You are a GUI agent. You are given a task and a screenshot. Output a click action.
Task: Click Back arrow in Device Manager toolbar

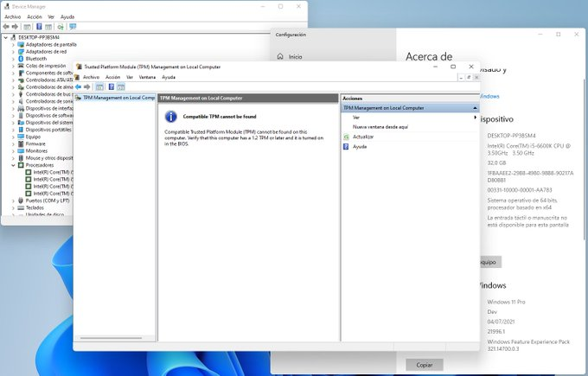(x=6, y=27)
